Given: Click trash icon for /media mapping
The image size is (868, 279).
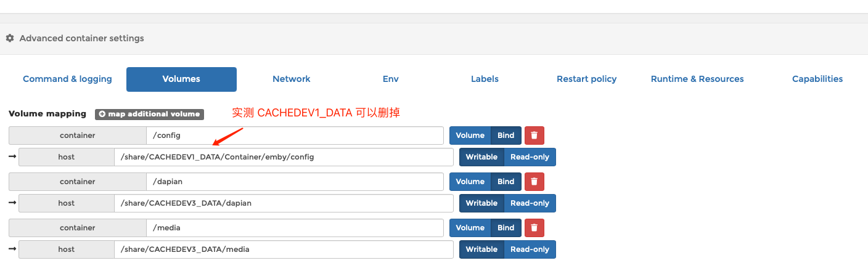Looking at the screenshot, I should tap(534, 228).
